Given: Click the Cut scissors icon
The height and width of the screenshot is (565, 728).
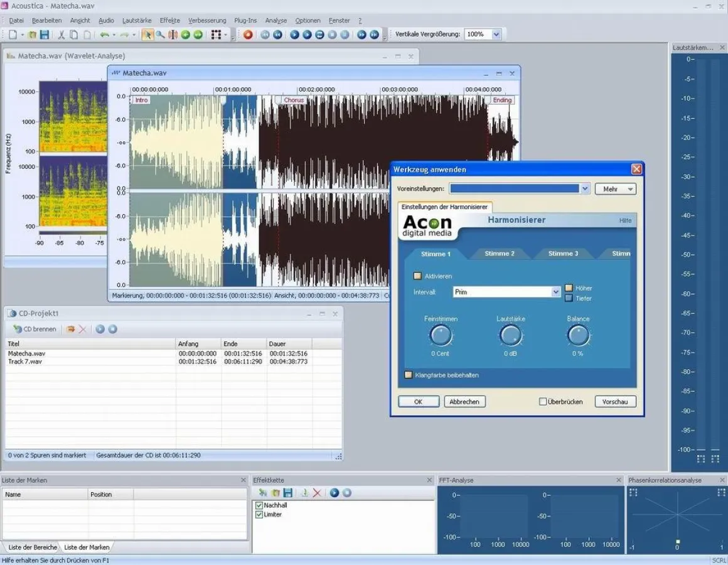Looking at the screenshot, I should point(61,35).
